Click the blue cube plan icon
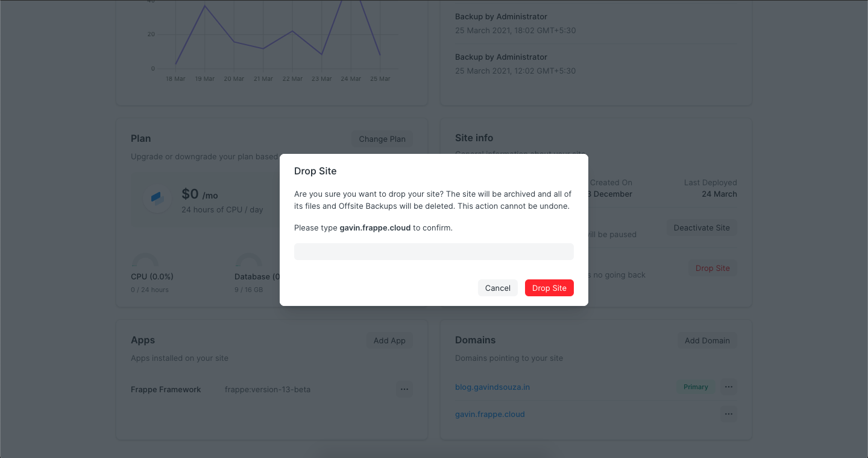The image size is (868, 458). 157,198
